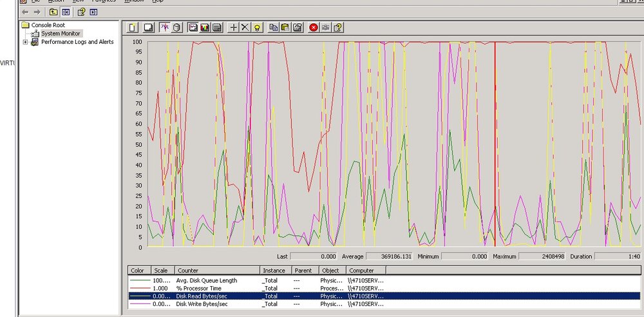Go forward with the right arrow button
This screenshot has width=644, height=317.
pyautogui.click(x=37, y=12)
